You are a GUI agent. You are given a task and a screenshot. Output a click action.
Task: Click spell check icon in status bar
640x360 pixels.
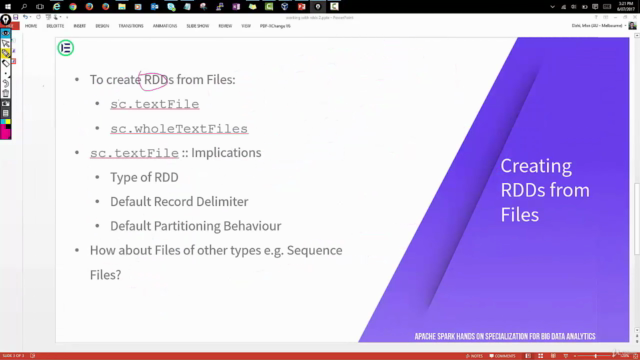(x=33, y=356)
